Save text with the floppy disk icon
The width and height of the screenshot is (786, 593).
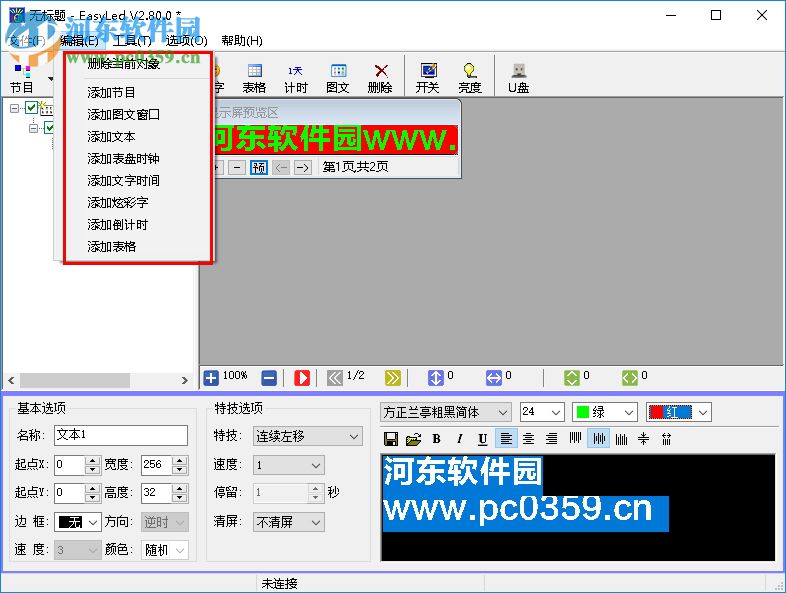click(390, 439)
